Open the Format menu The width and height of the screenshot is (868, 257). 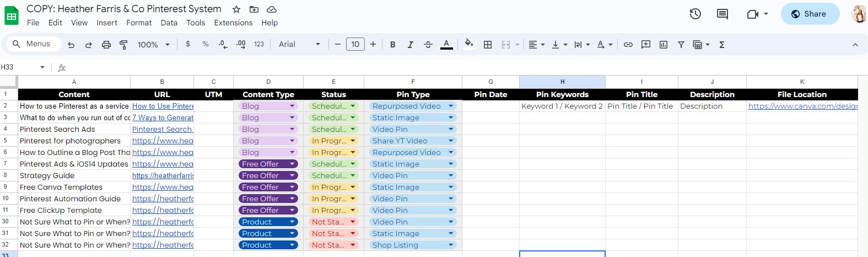tap(139, 23)
